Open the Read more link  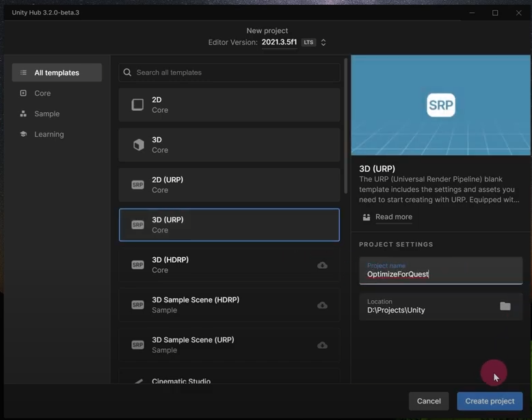click(x=394, y=217)
